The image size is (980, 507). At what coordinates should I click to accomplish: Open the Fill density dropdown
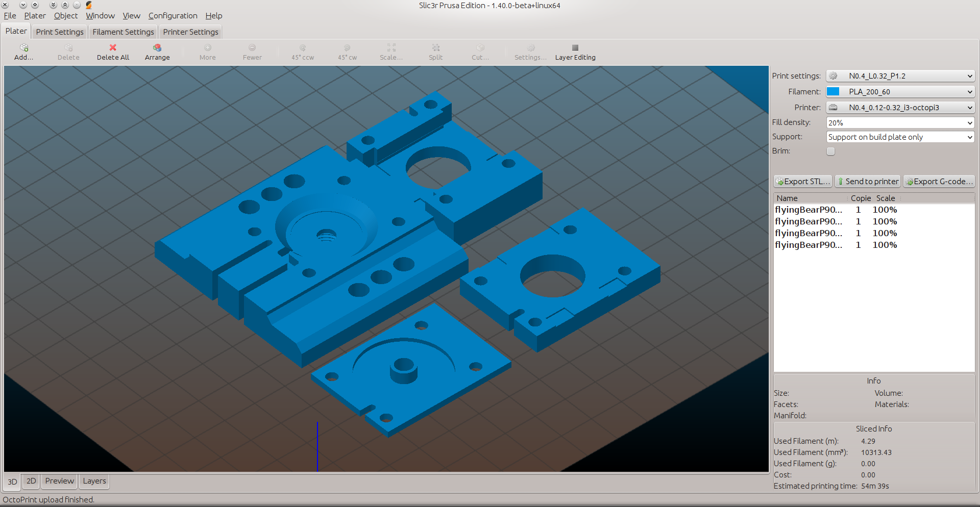900,123
